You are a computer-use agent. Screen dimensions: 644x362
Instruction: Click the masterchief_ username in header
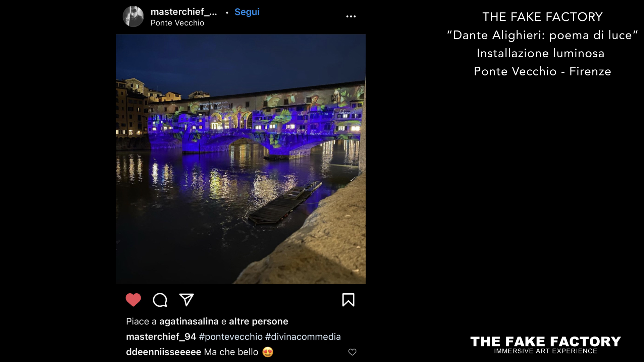[x=184, y=12]
